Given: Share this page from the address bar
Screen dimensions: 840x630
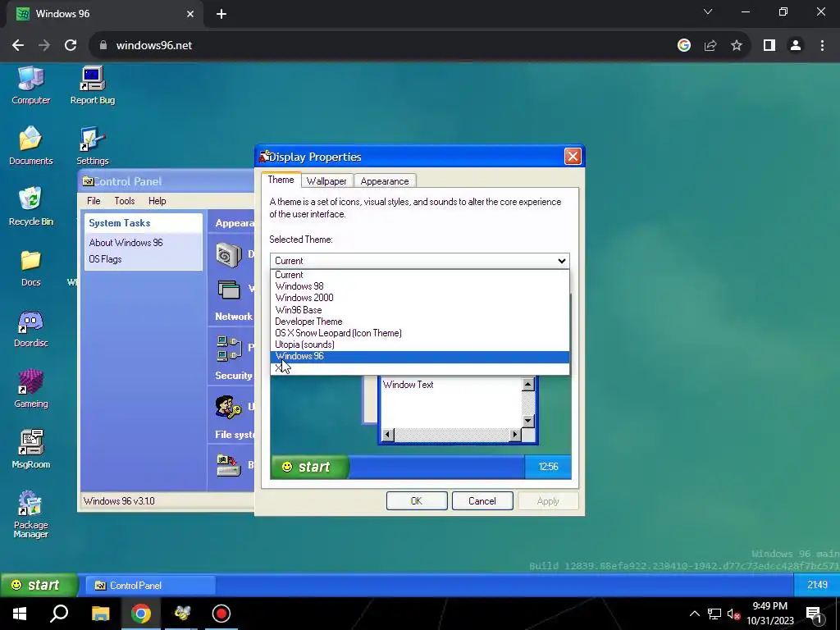Looking at the screenshot, I should click(710, 46).
